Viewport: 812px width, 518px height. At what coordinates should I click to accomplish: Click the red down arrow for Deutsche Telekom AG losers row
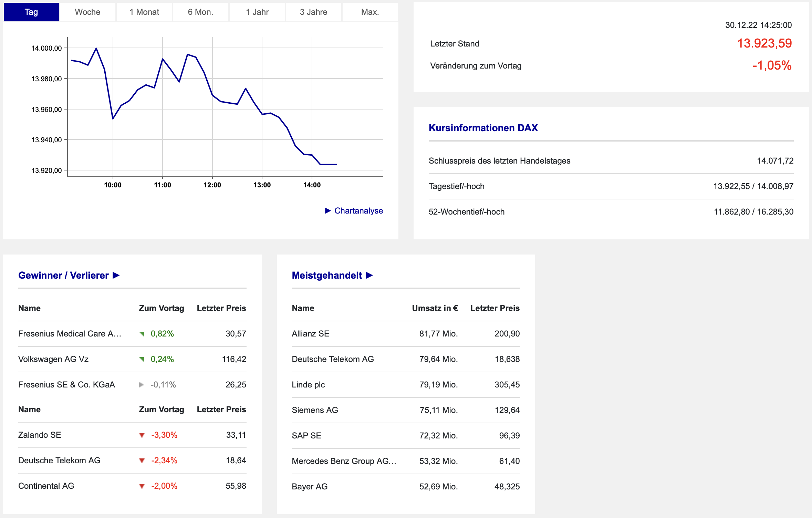[x=142, y=461]
